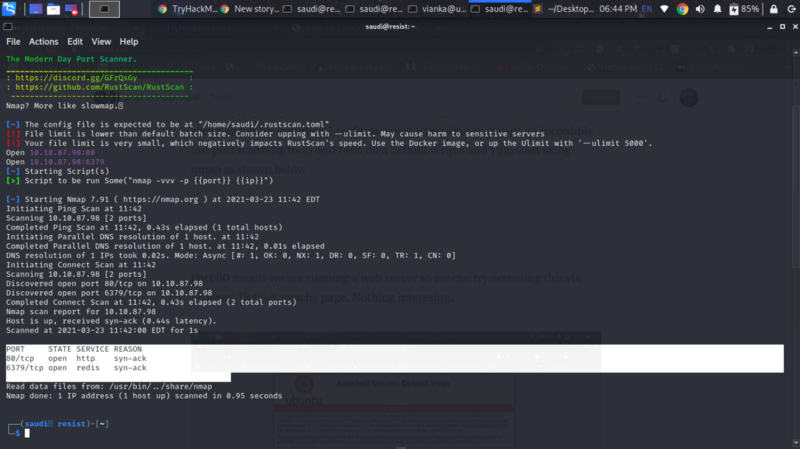The width and height of the screenshot is (800, 449).
Task: Open the View menu in terminal
Action: point(101,42)
